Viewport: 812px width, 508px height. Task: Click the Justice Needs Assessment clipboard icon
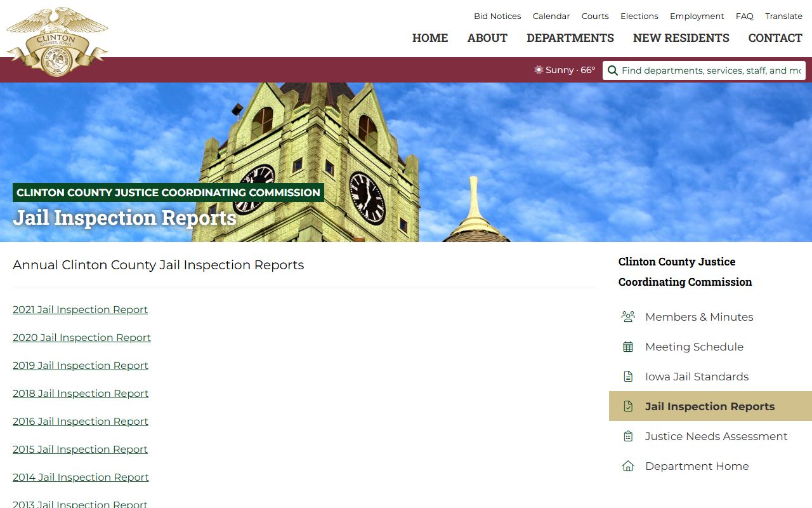click(628, 436)
